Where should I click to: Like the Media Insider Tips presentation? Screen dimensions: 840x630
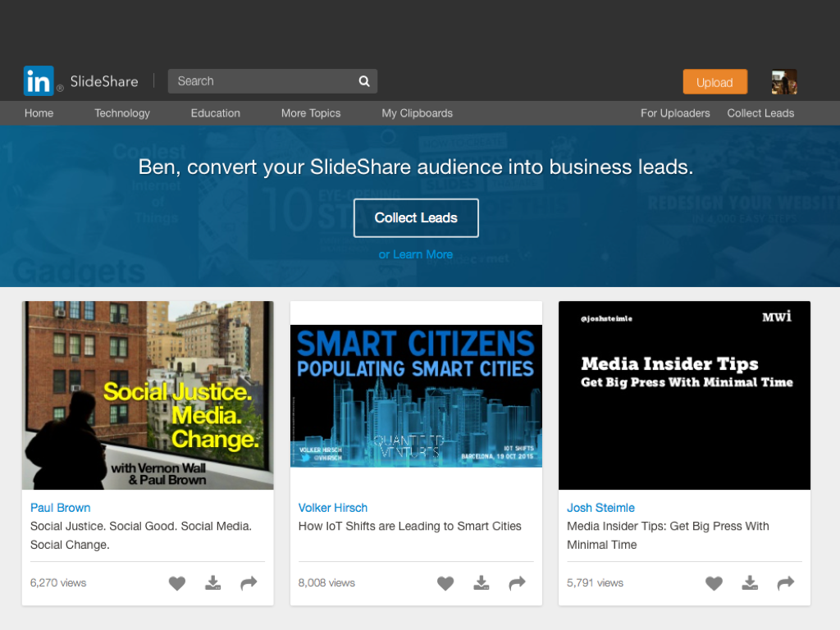pyautogui.click(x=714, y=583)
